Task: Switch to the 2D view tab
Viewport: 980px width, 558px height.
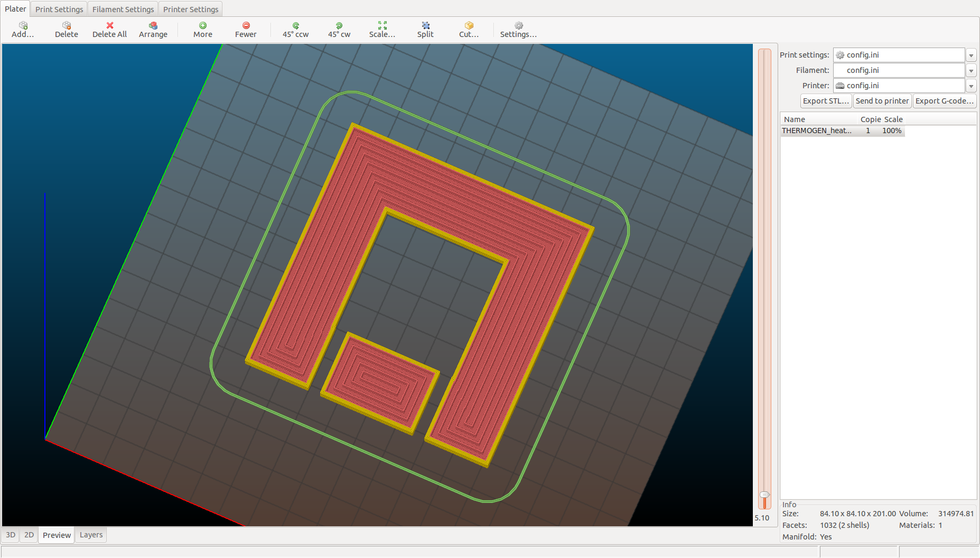Action: (x=29, y=535)
